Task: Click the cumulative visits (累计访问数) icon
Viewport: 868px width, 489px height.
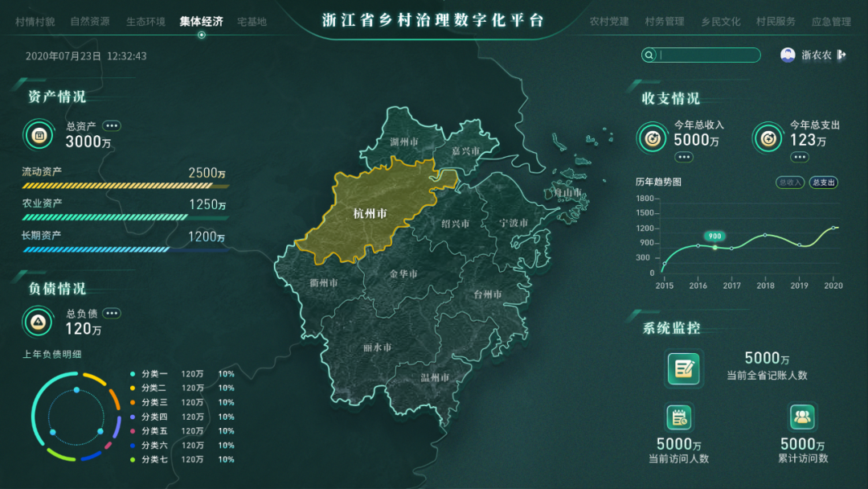Action: pyautogui.click(x=802, y=417)
